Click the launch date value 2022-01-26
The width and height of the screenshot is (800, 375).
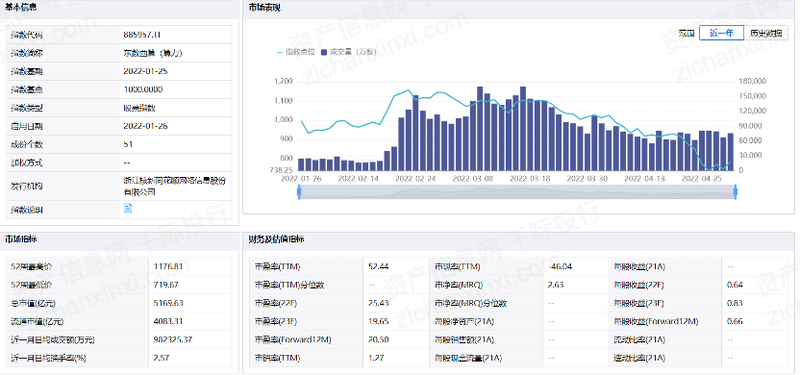145,126
